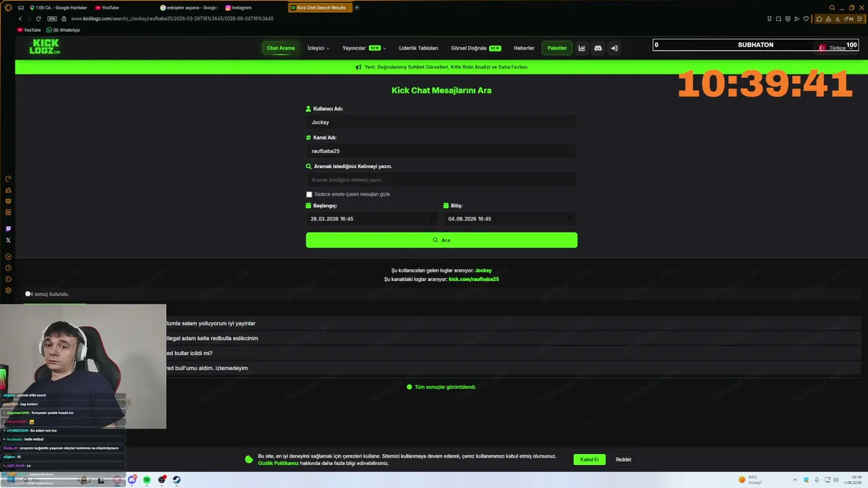The width and height of the screenshot is (868, 488).
Task: Click the Kick Logz logo
Action: [x=45, y=47]
